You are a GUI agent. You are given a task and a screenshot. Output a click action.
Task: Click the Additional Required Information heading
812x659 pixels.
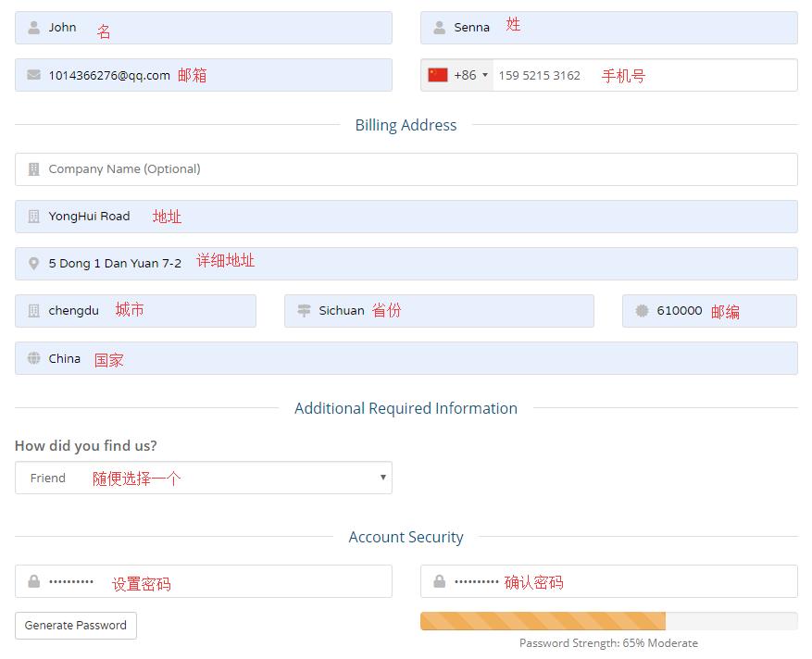406,408
